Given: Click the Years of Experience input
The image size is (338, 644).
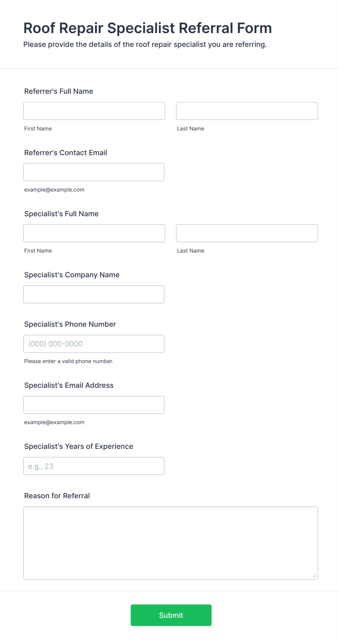Looking at the screenshot, I should point(94,466).
